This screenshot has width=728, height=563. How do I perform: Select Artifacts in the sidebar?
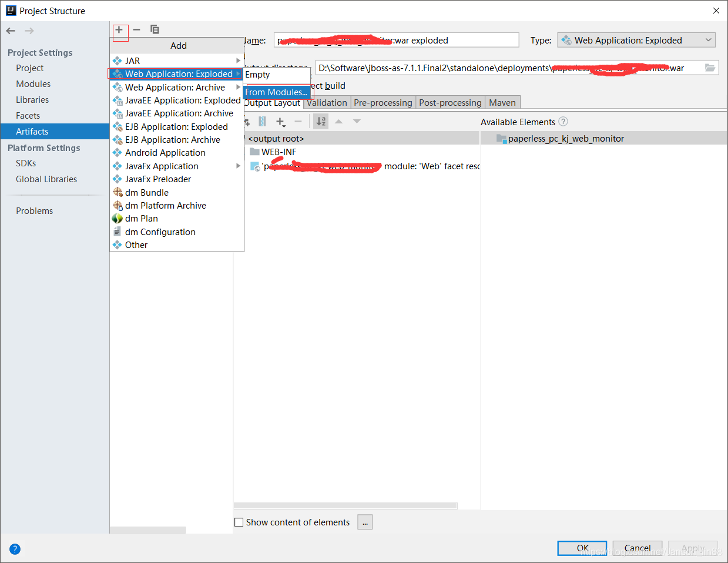tap(55, 132)
